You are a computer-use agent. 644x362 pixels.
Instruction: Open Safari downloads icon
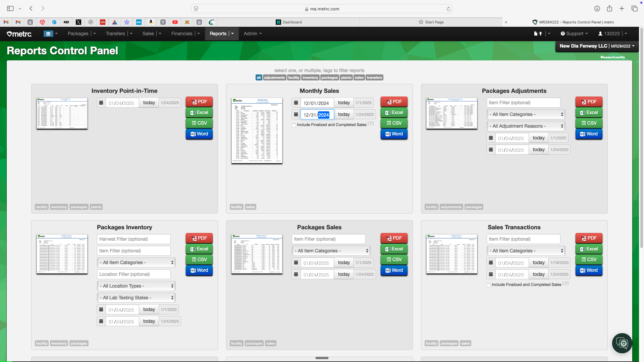(597, 9)
